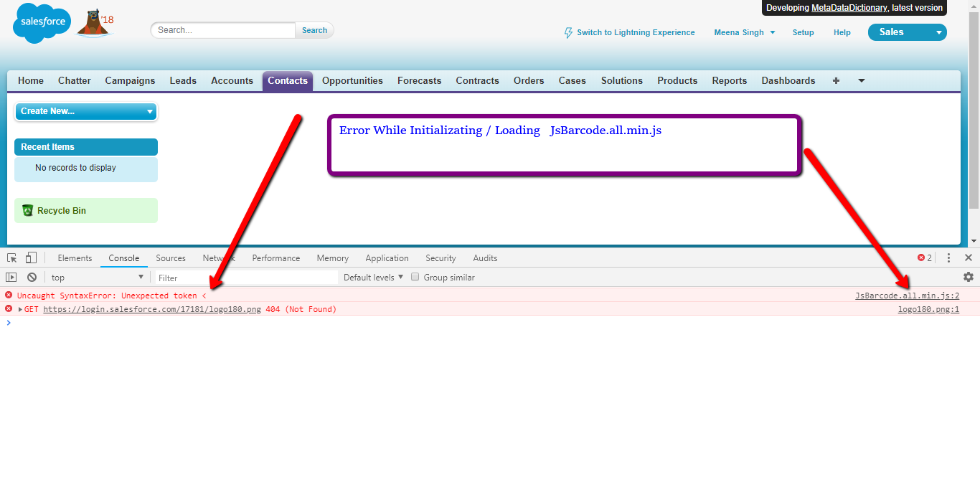Focus the console Filter input
The width and height of the screenshot is (980, 482).
(246, 278)
